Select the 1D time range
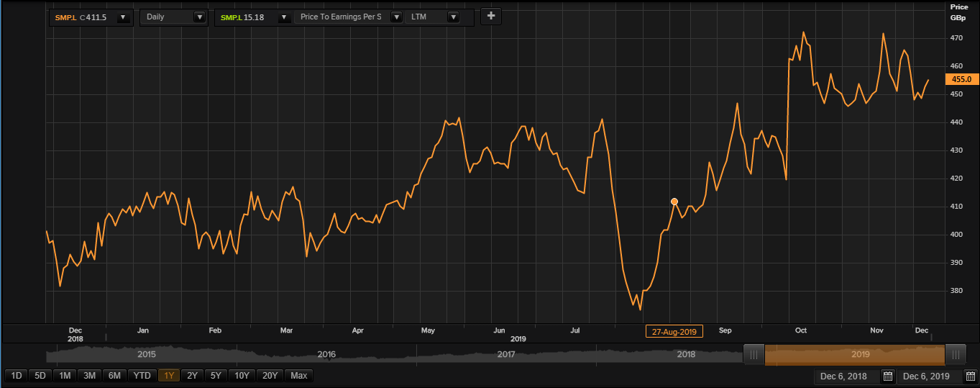This screenshot has width=980, height=388. (x=16, y=375)
